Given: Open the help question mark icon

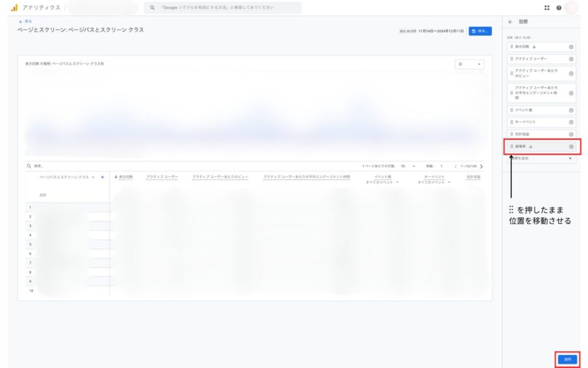Looking at the screenshot, I should tap(559, 8).
